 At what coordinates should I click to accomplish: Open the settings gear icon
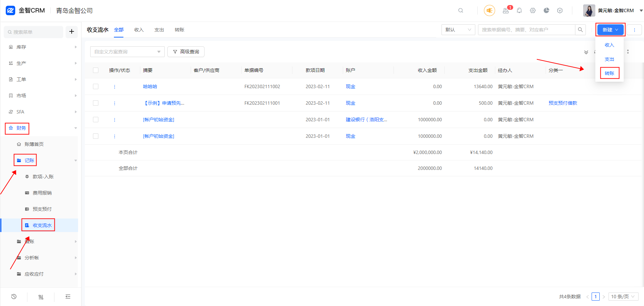pyautogui.click(x=533, y=10)
